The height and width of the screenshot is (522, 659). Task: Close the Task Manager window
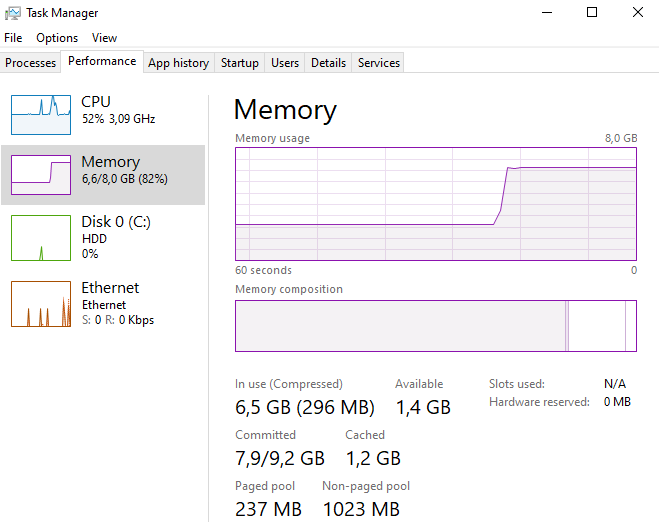point(638,13)
